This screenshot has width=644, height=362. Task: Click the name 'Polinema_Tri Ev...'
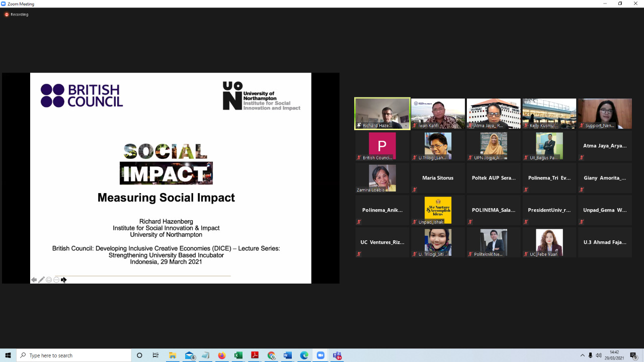(x=549, y=178)
